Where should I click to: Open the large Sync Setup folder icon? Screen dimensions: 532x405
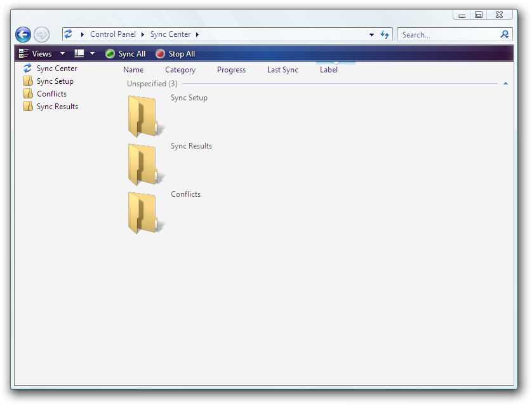(143, 116)
